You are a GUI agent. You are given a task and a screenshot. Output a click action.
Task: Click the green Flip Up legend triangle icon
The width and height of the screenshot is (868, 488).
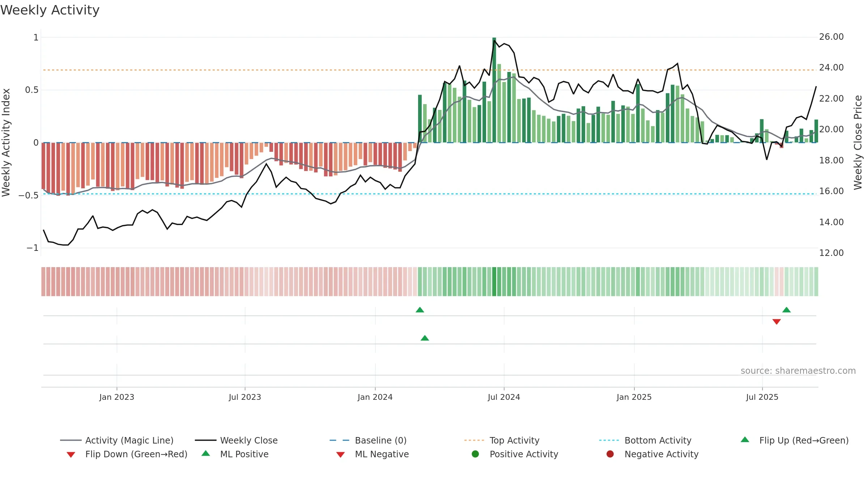[745, 440]
